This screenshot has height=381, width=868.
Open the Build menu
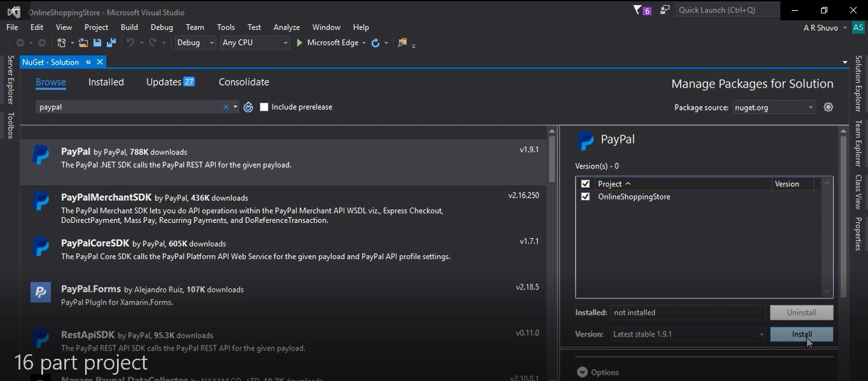pyautogui.click(x=129, y=27)
